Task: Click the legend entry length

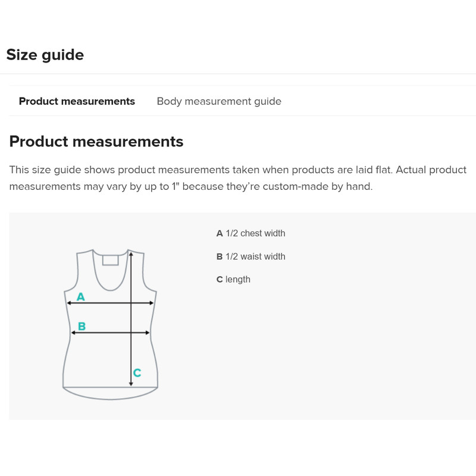Action: point(238,279)
